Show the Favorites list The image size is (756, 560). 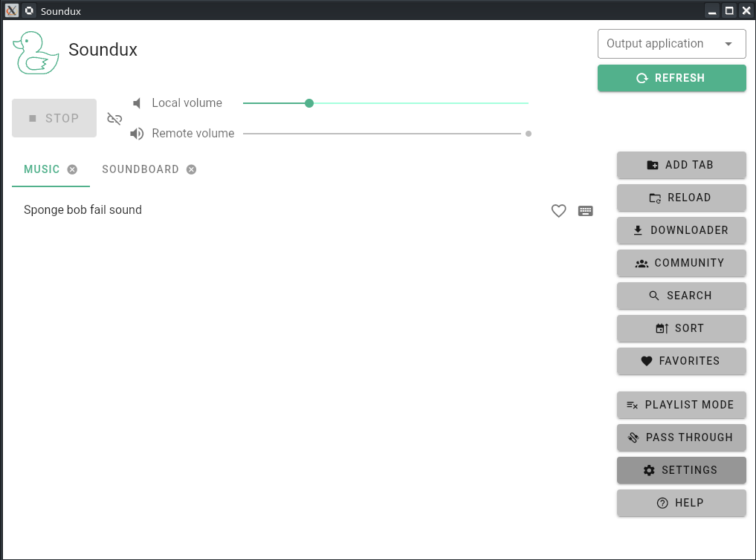pos(681,361)
